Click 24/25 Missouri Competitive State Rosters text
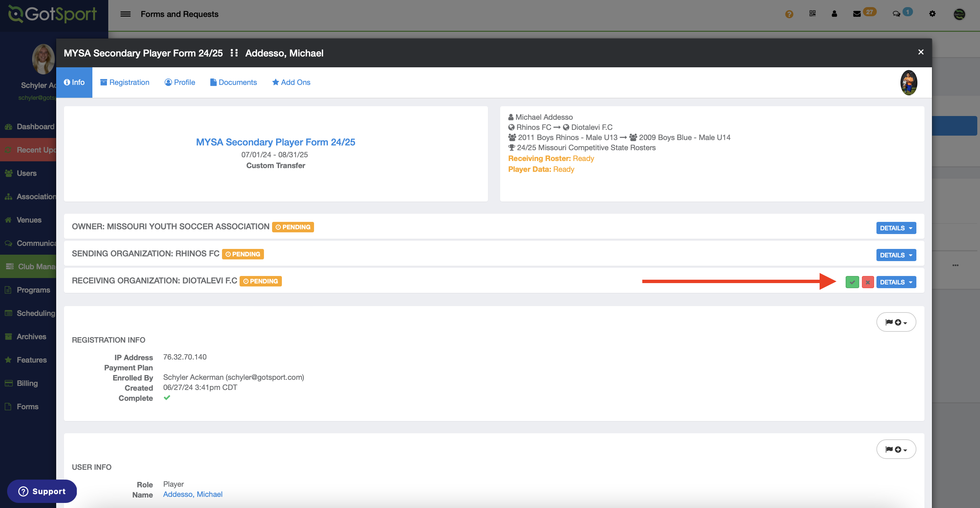 tap(586, 147)
